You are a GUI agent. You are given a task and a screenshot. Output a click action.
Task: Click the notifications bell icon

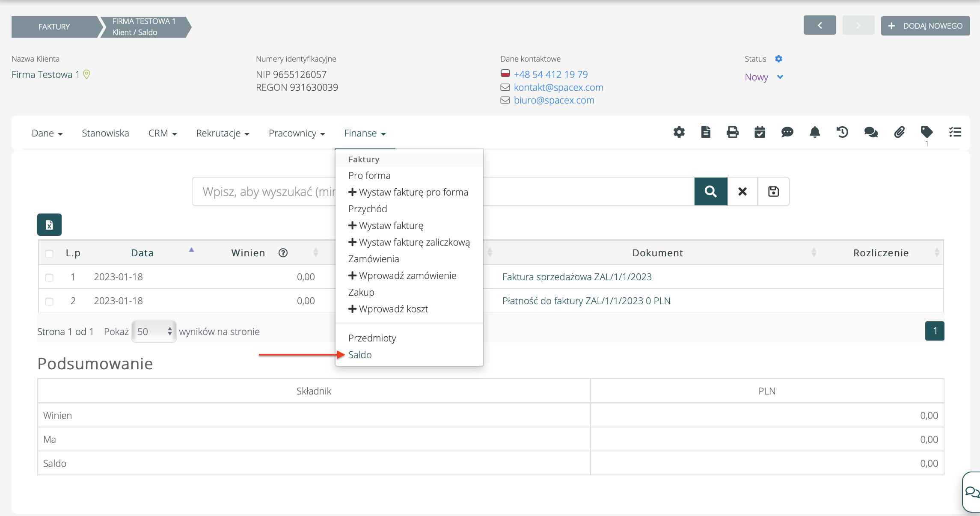[814, 132]
